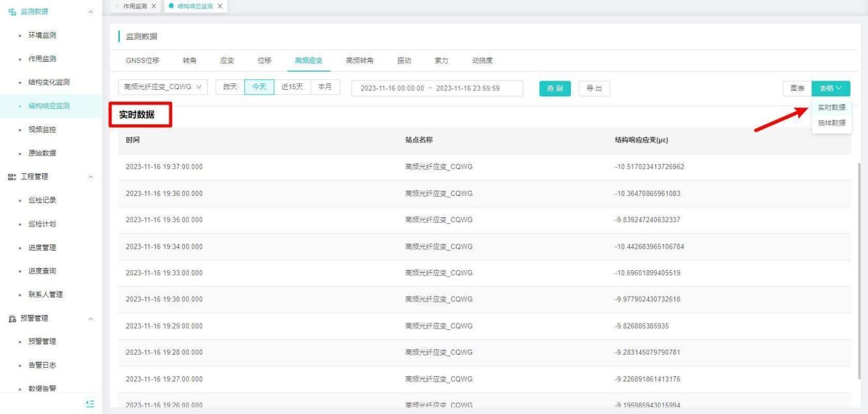Switch to 图表 chart view
Screen dimensions: 868x414
pyautogui.click(x=797, y=89)
